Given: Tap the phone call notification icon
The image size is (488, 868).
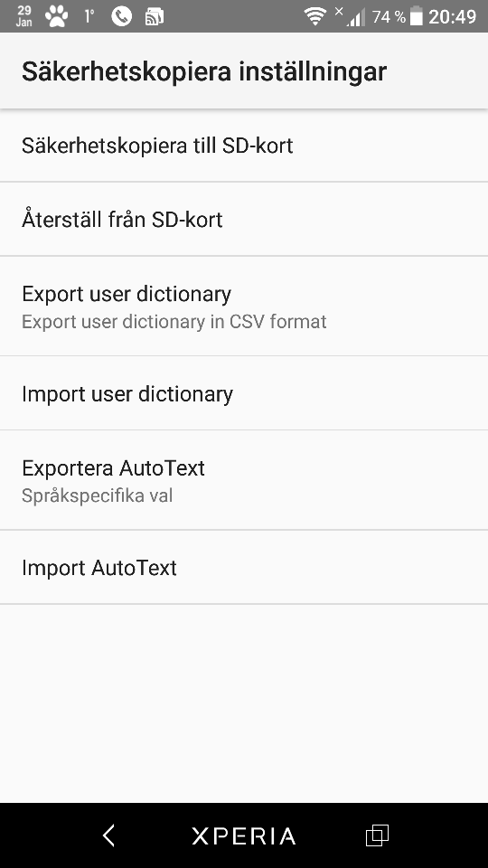Looking at the screenshot, I should coord(122,16).
